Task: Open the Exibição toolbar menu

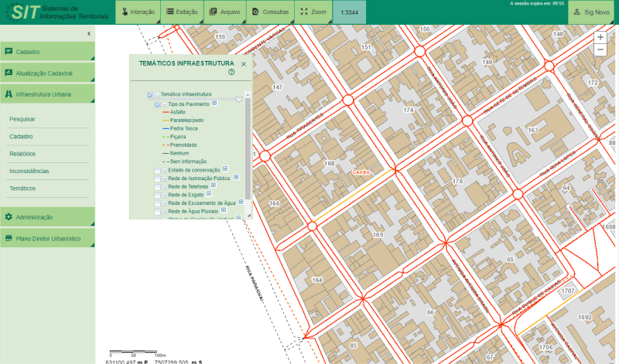Action: coord(182,12)
